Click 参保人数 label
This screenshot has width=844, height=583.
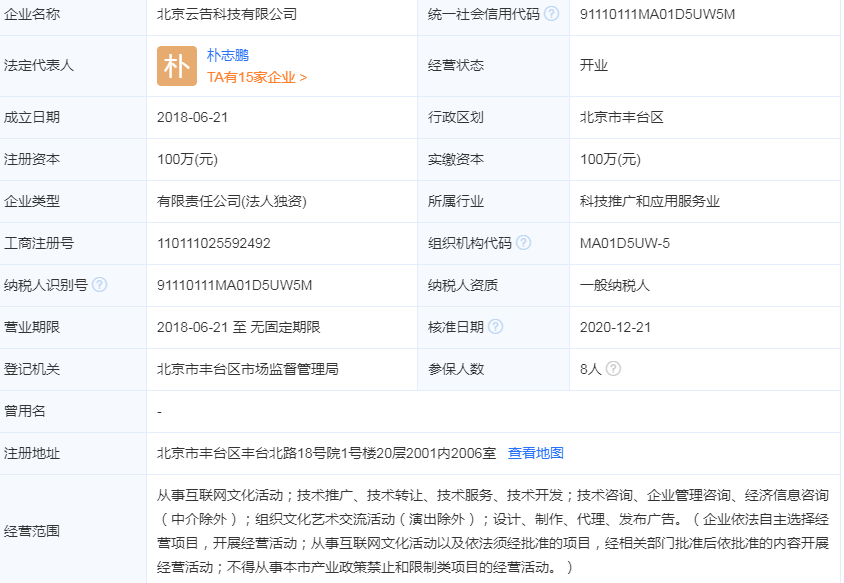456,369
